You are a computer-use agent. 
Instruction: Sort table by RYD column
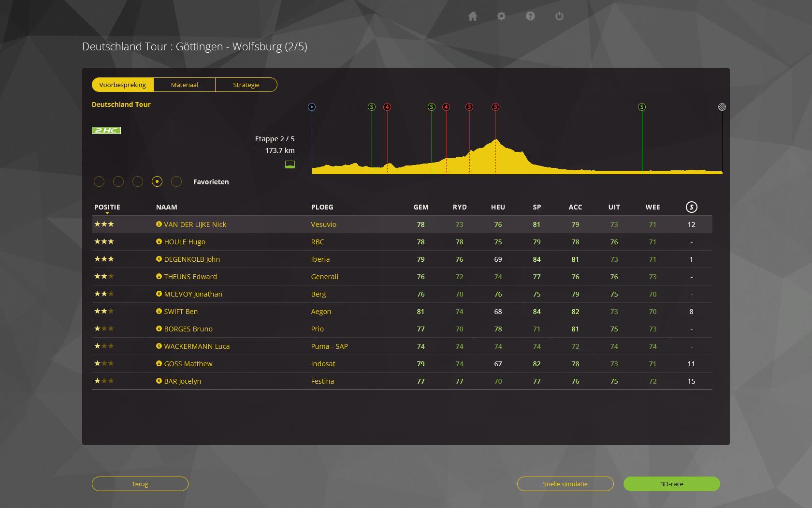click(460, 207)
